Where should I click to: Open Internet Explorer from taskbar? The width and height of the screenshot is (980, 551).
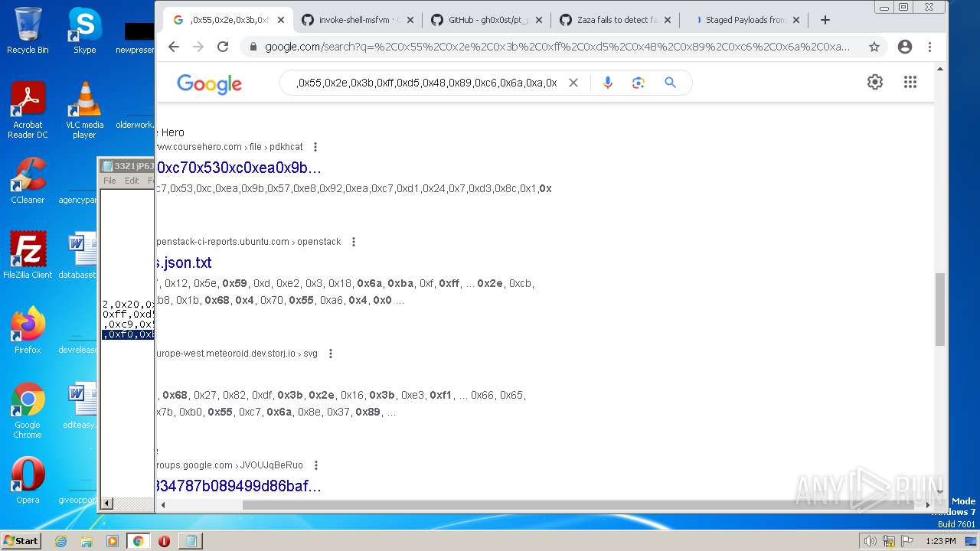[61, 541]
